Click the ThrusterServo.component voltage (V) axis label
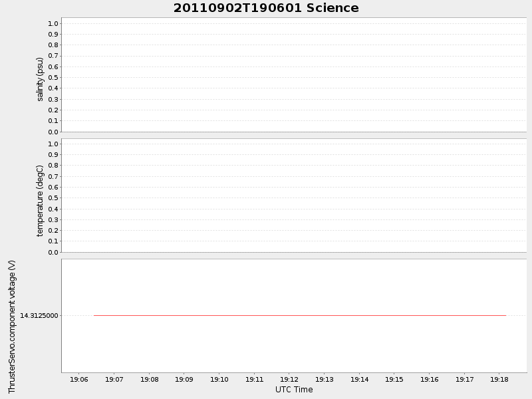The height and width of the screenshot is (399, 532). coord(12,327)
